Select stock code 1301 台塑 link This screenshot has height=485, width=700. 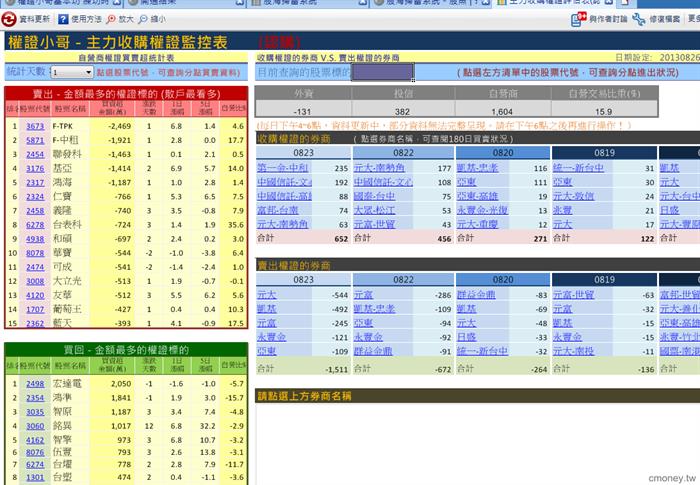(35, 477)
